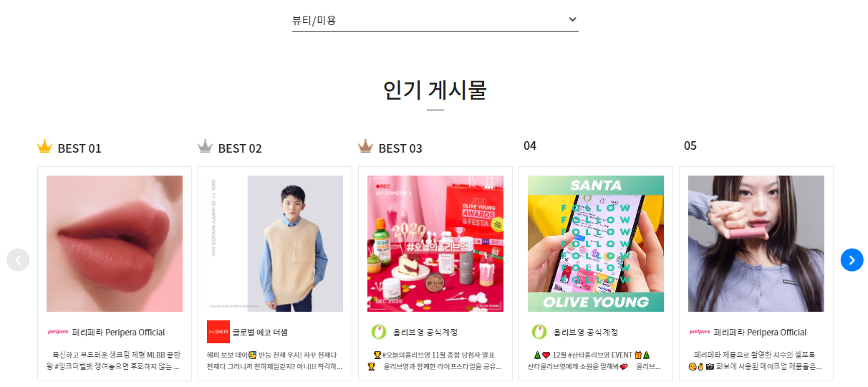Open the Santa Follow Olive Young thumbnail
The image size is (868, 387).
[x=596, y=244]
